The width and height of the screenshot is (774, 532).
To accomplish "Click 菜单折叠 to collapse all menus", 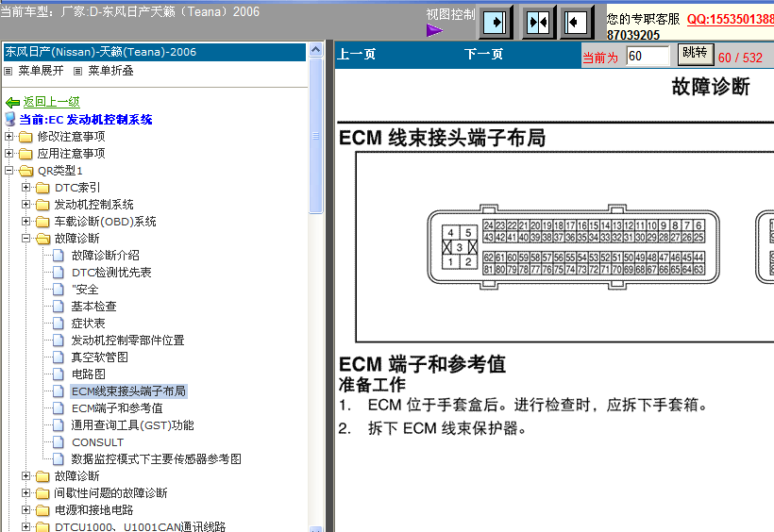I will pyautogui.click(x=110, y=71).
